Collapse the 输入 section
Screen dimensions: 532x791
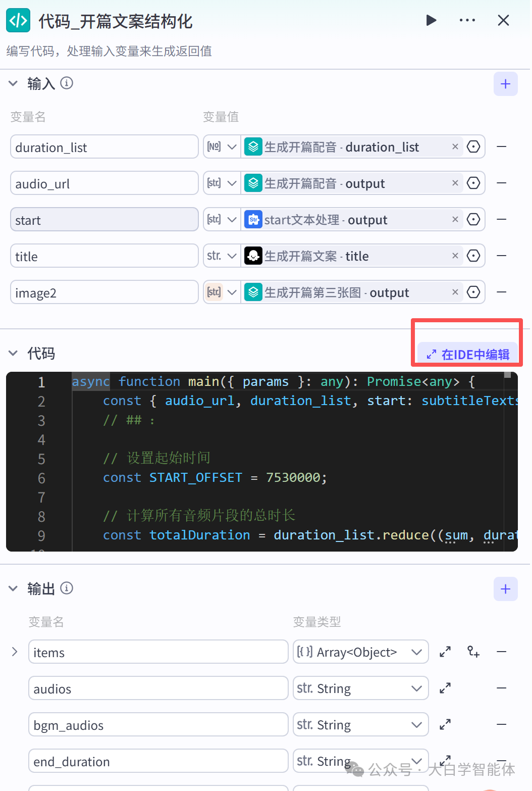coord(13,83)
